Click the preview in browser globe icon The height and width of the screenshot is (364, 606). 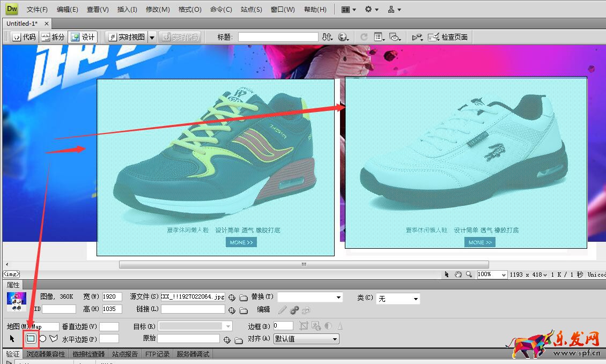(343, 37)
